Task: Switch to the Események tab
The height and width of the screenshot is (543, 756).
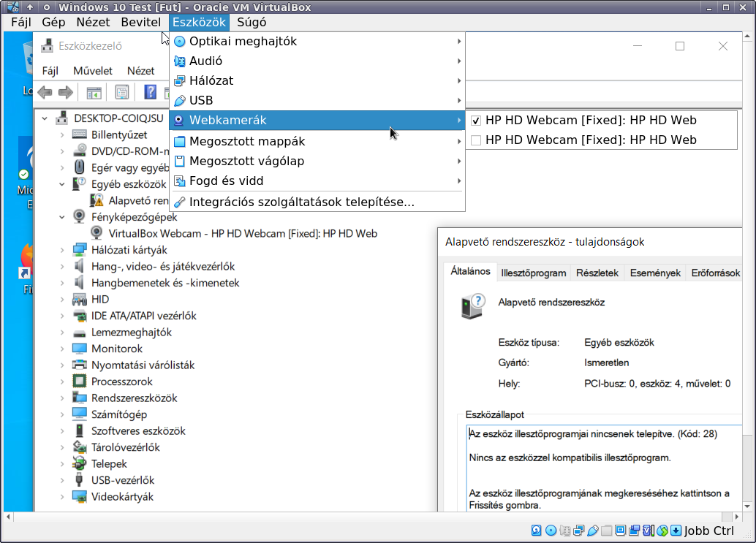Action: coord(655,273)
